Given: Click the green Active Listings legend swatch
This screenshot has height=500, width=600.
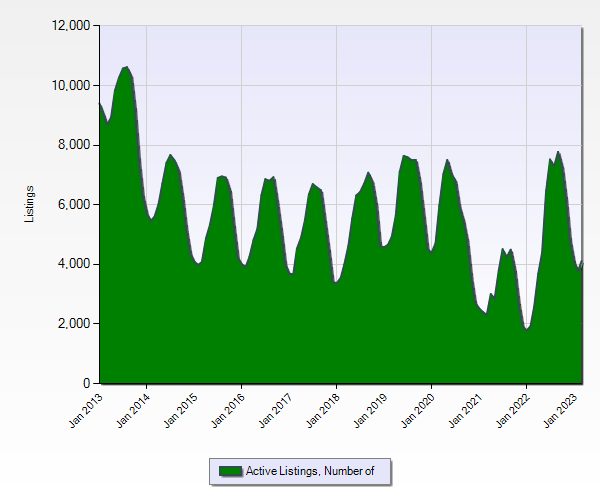Looking at the screenshot, I should tap(230, 471).
